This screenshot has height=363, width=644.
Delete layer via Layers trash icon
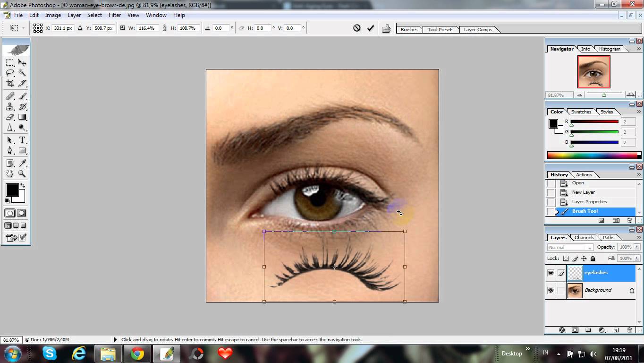(629, 330)
